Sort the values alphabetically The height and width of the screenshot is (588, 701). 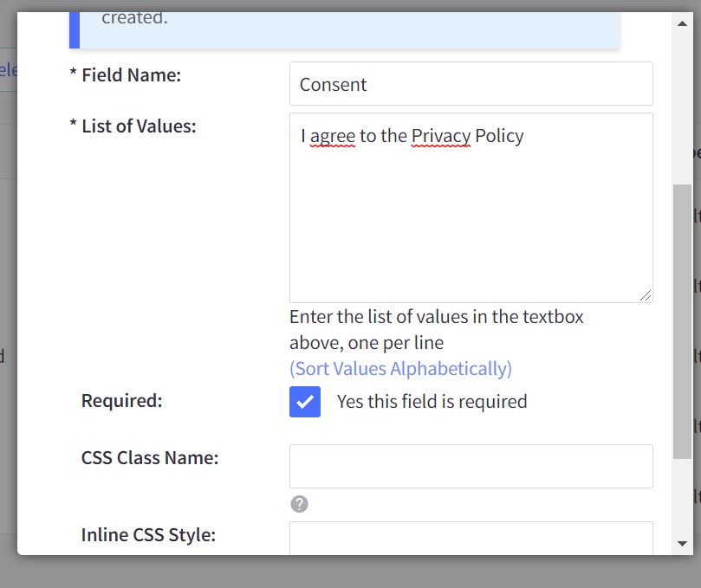pyautogui.click(x=400, y=369)
